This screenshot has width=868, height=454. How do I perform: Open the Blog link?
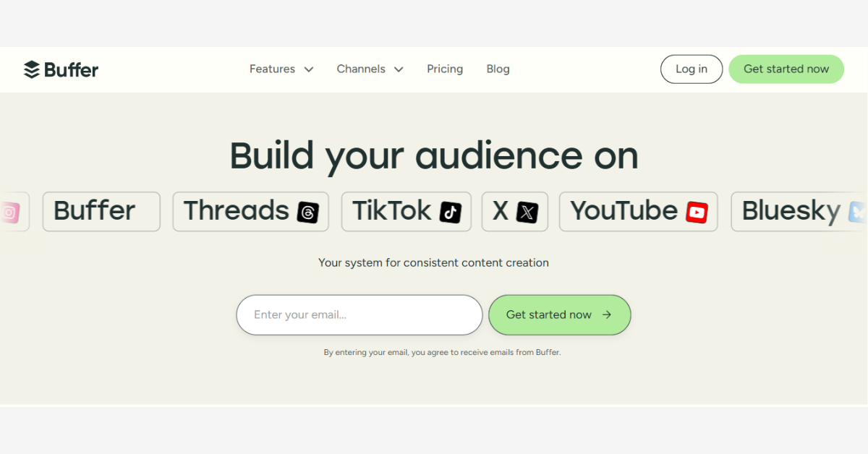click(498, 69)
